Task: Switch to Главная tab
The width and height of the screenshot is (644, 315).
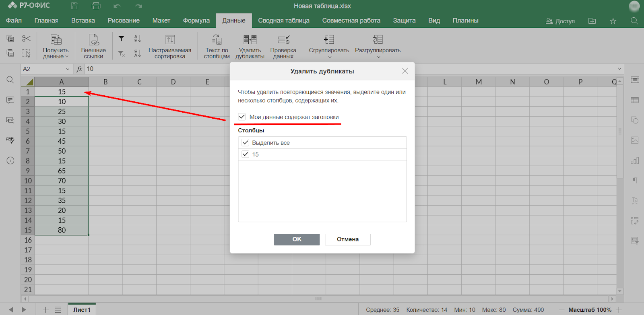Action: tap(46, 21)
